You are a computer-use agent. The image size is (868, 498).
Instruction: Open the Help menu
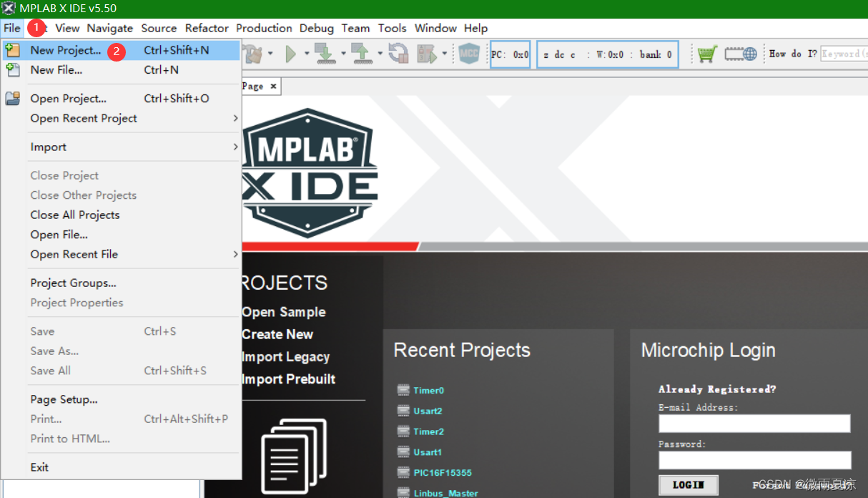pyautogui.click(x=475, y=28)
